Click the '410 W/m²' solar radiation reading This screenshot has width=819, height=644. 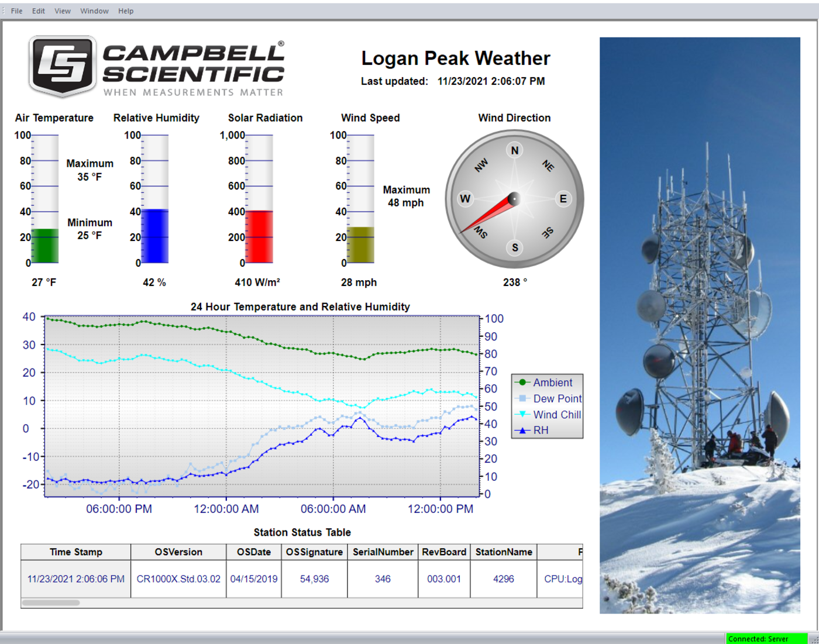point(257,283)
